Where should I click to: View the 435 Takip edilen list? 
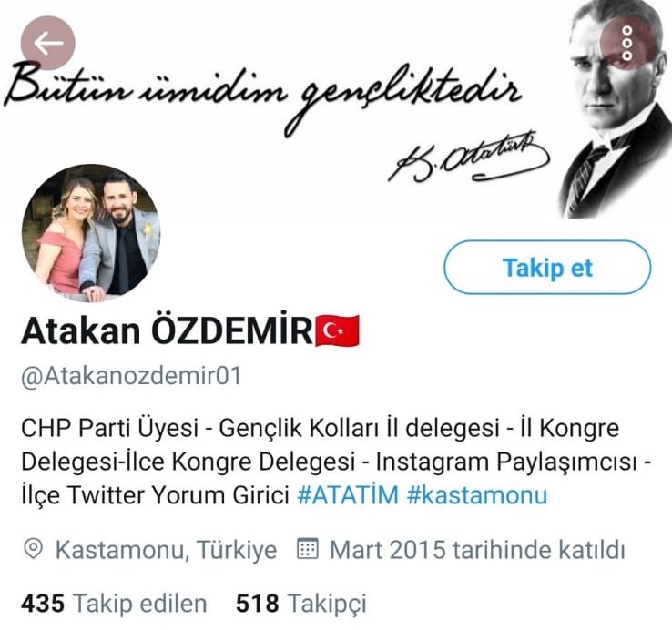tap(114, 604)
